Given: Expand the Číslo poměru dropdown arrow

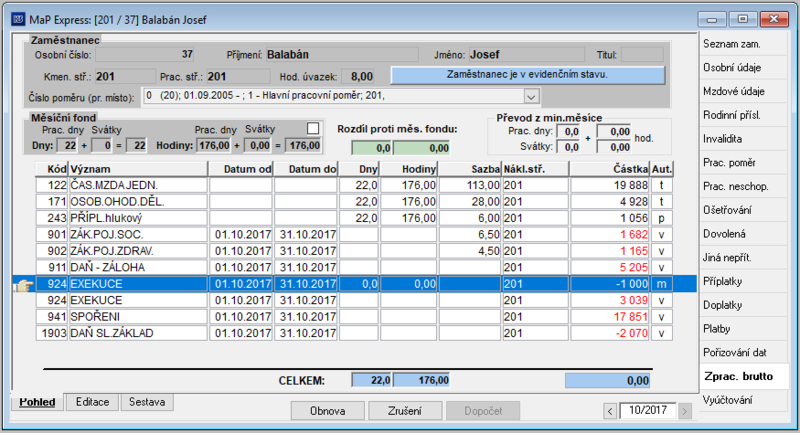Looking at the screenshot, I should 531,96.
